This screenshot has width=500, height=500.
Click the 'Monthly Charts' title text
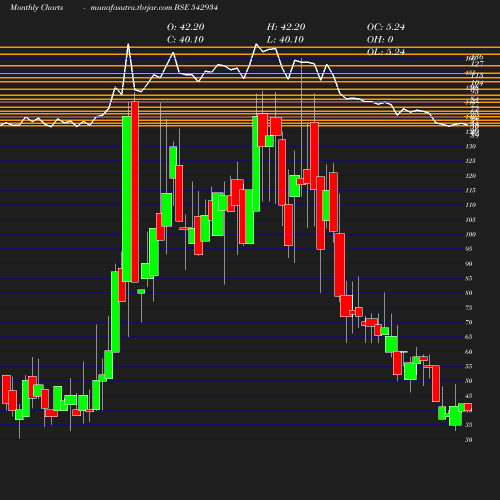36,7
